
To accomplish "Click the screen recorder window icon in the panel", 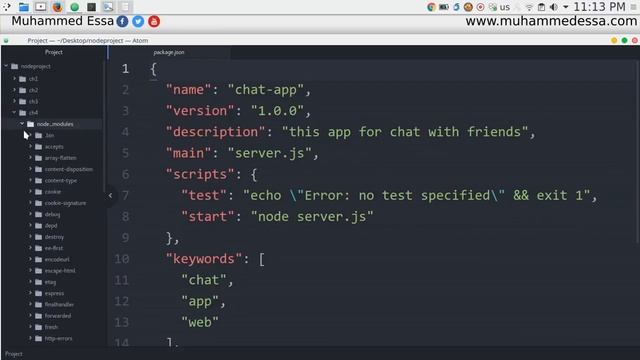I will pos(40,7).
